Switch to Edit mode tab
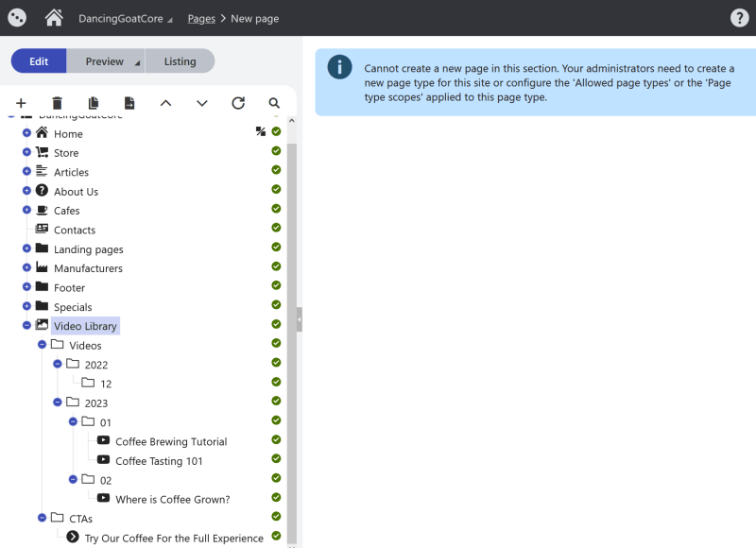The image size is (756, 548). [39, 61]
